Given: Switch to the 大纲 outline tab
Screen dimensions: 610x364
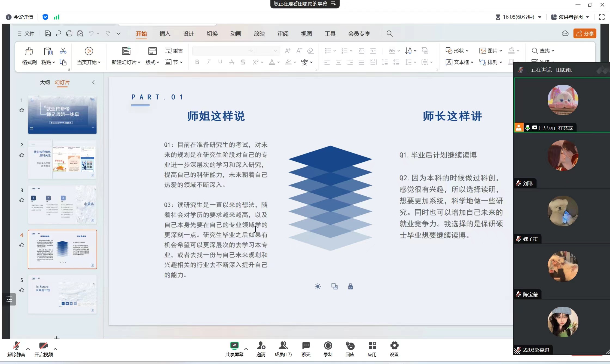Looking at the screenshot, I should 45,82.
